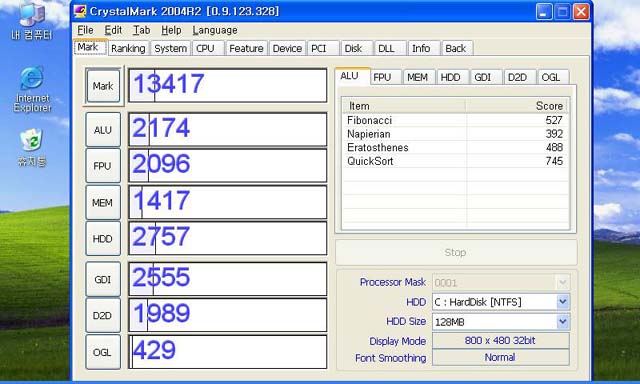
Task: Switch to the Feature tab
Action: pyautogui.click(x=247, y=49)
